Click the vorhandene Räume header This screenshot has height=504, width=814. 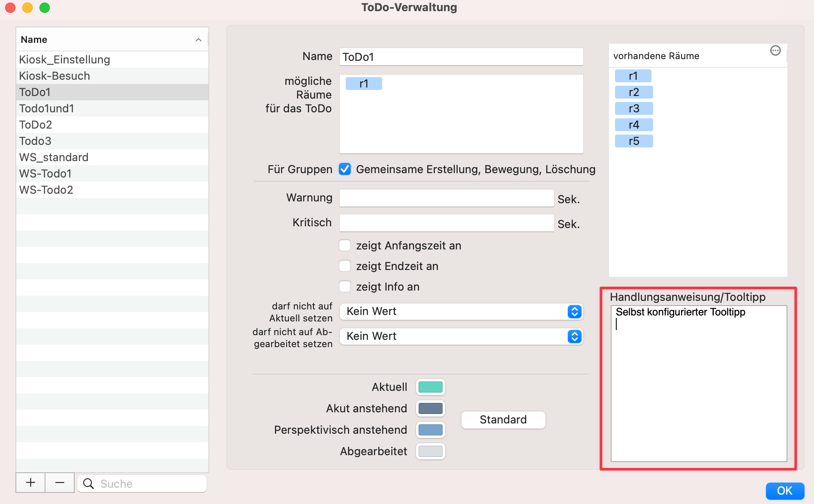[x=656, y=56]
